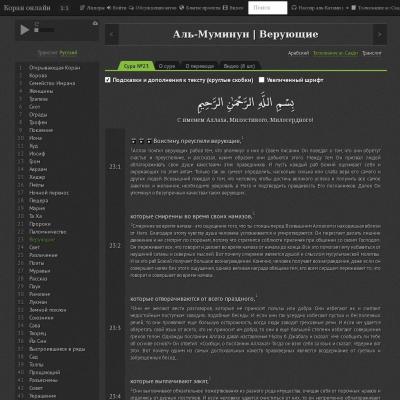Open the 1:1 verse selector
The image size is (400, 400).
point(64,8)
